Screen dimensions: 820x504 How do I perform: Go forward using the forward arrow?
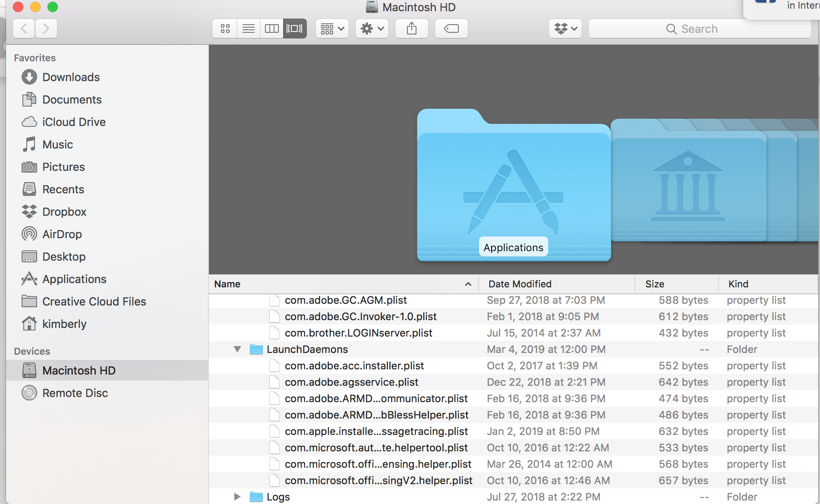[46, 29]
